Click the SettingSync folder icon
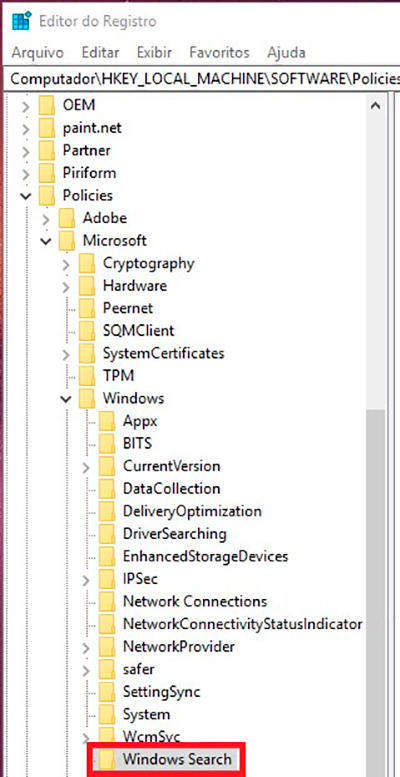This screenshot has width=400, height=777. (107, 692)
